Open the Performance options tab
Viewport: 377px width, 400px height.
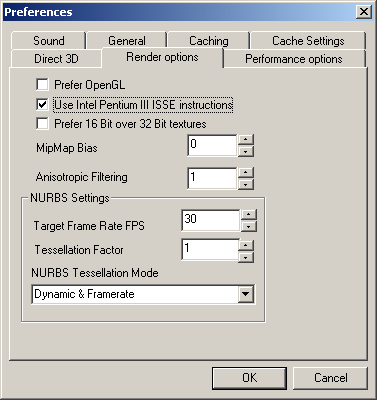pyautogui.click(x=294, y=59)
